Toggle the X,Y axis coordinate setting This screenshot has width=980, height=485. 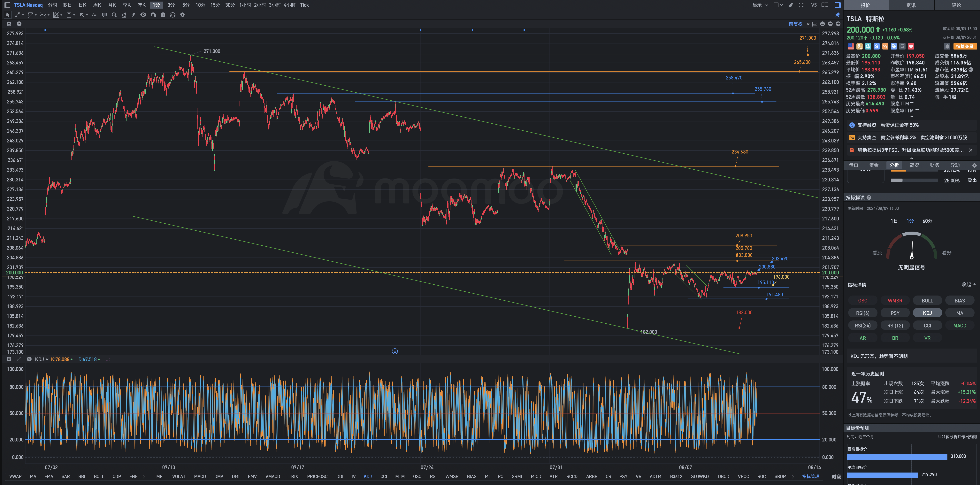[x=815, y=24]
